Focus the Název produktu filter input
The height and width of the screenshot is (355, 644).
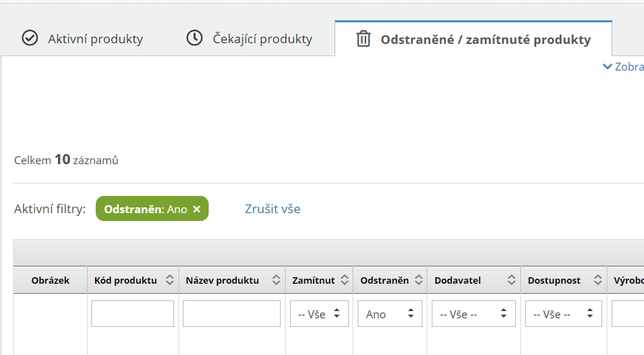pos(231,314)
